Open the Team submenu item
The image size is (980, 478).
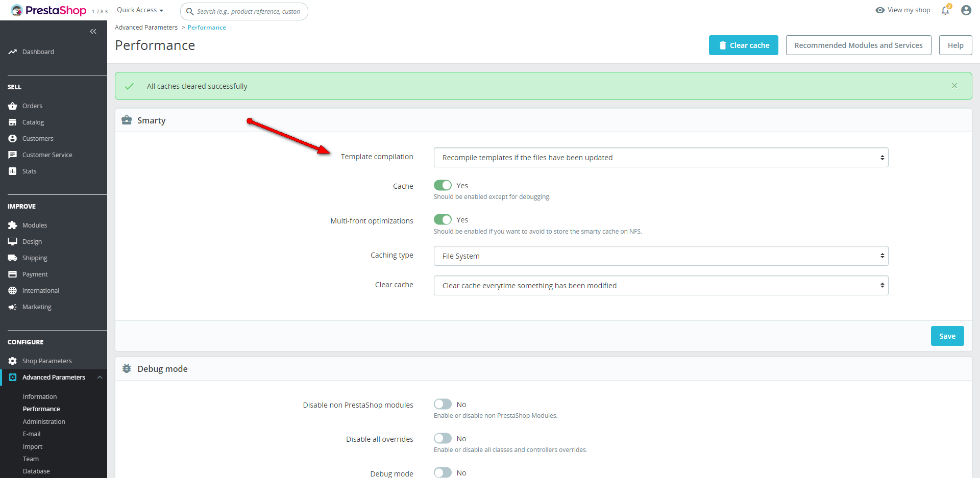pos(31,459)
